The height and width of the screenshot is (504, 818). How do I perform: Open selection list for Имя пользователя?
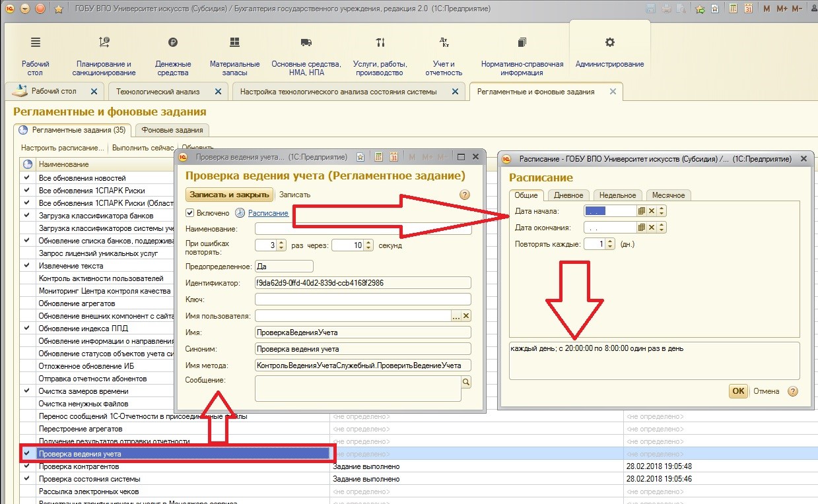point(456,316)
